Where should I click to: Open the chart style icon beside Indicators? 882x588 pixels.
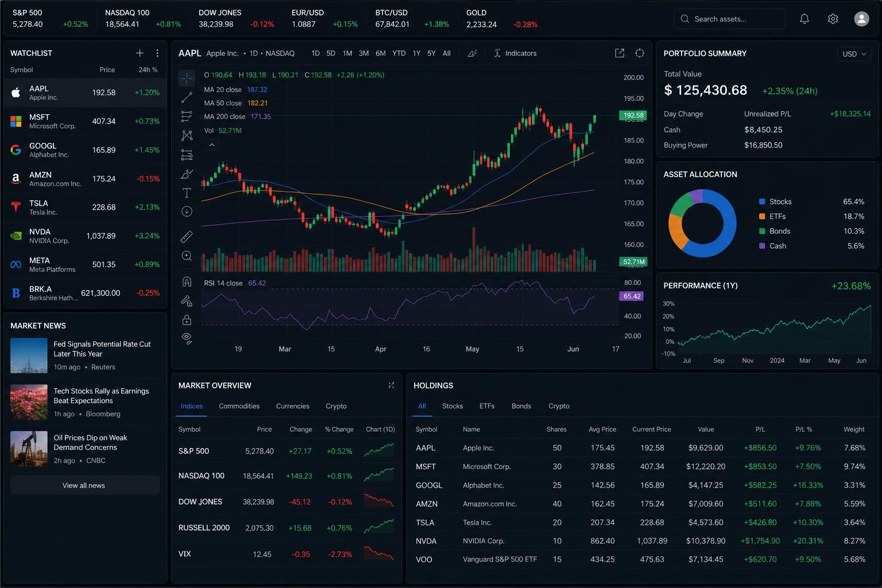(472, 53)
